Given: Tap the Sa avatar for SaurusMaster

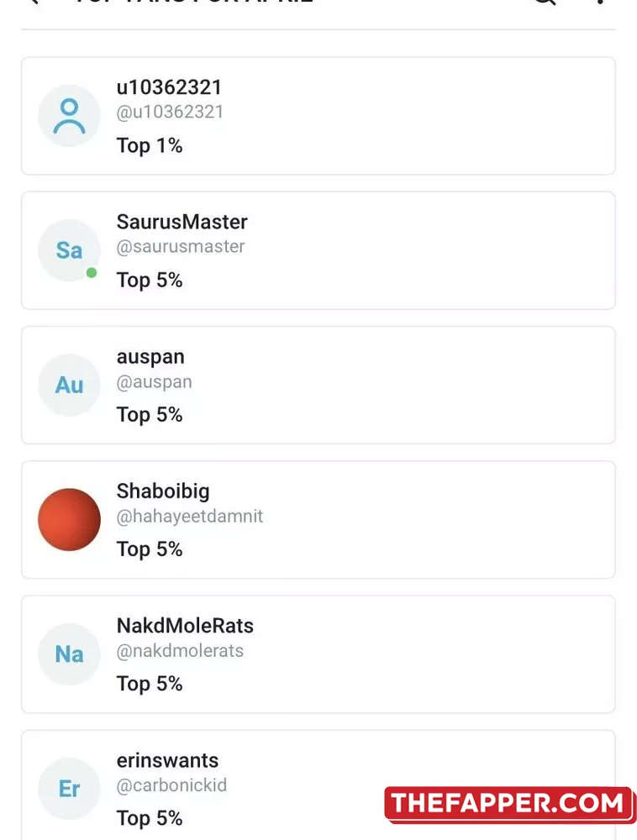Looking at the screenshot, I should tap(69, 250).
